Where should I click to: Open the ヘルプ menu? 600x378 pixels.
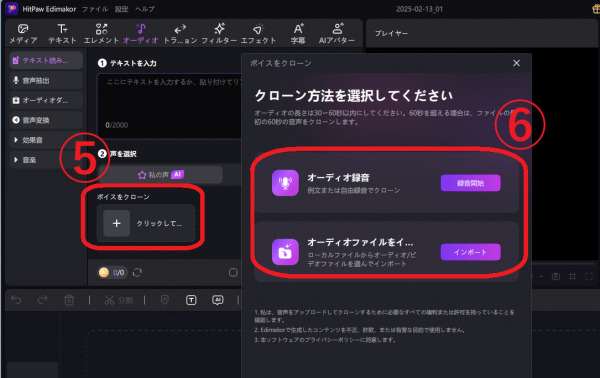tap(145, 9)
